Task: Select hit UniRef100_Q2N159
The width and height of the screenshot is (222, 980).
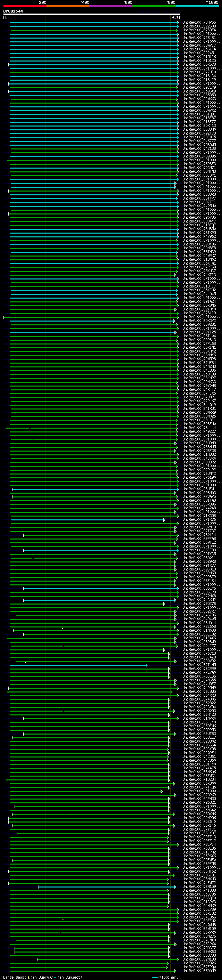Action: (x=199, y=886)
